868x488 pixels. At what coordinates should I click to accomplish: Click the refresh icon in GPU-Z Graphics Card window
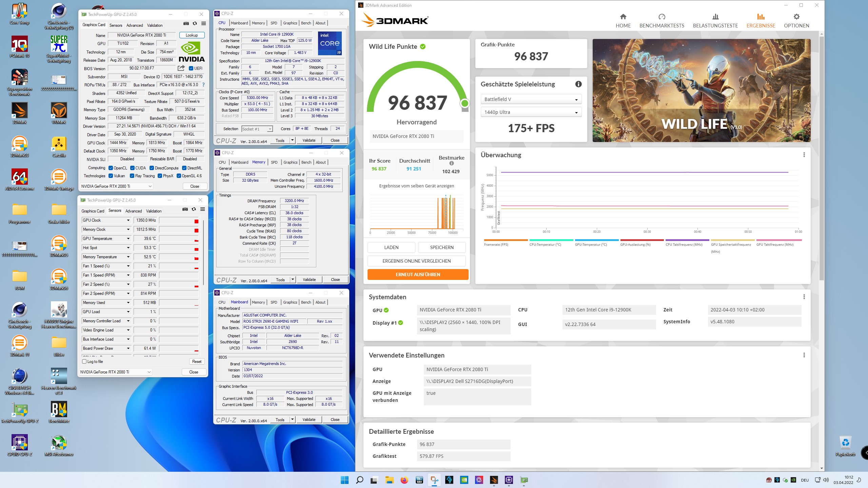coord(195,24)
